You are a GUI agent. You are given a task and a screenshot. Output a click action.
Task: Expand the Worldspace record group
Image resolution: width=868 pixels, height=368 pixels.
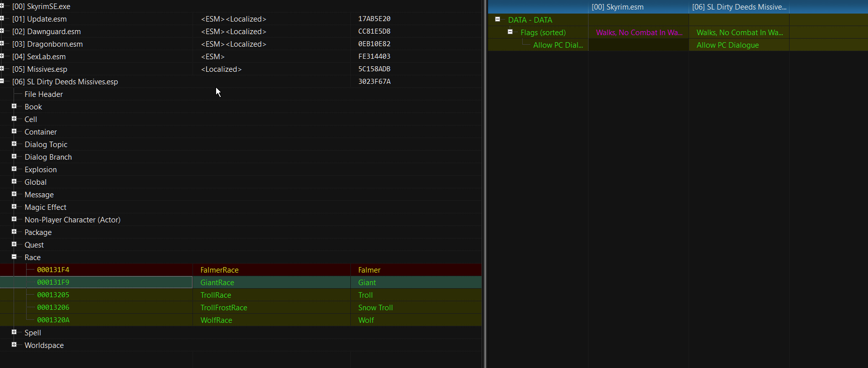coord(14,345)
